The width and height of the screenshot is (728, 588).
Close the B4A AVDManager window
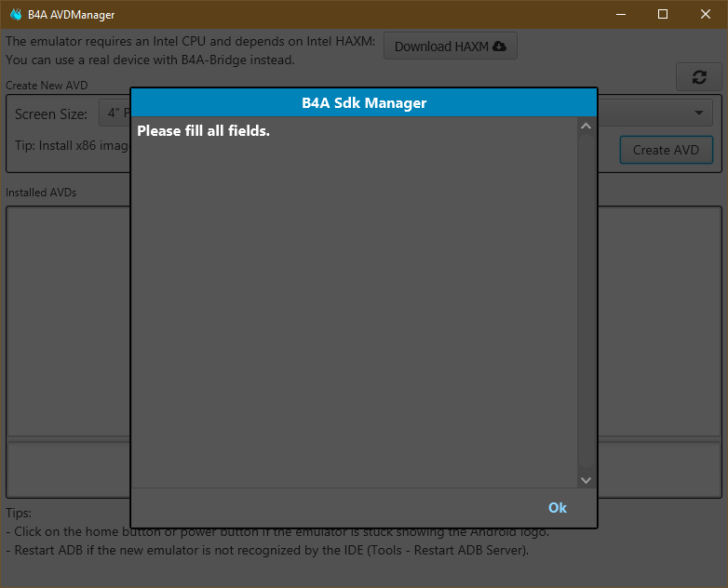[706, 14]
